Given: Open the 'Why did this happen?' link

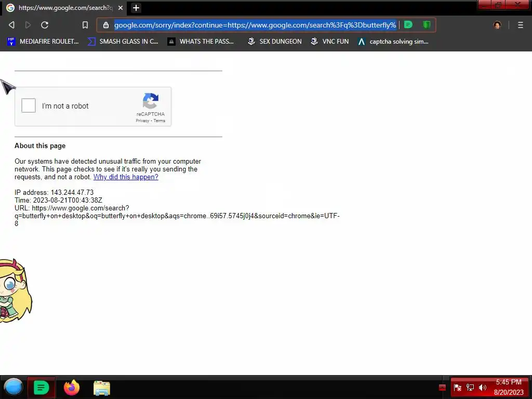Looking at the screenshot, I should point(126,177).
